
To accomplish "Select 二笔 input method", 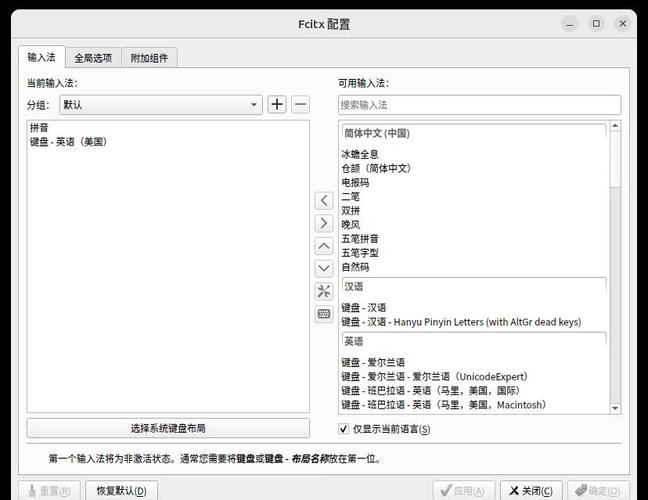I will 474,197.
